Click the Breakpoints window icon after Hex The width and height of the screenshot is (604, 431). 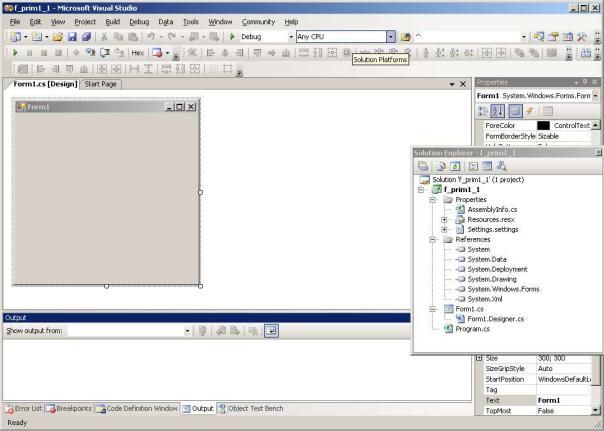[x=157, y=53]
